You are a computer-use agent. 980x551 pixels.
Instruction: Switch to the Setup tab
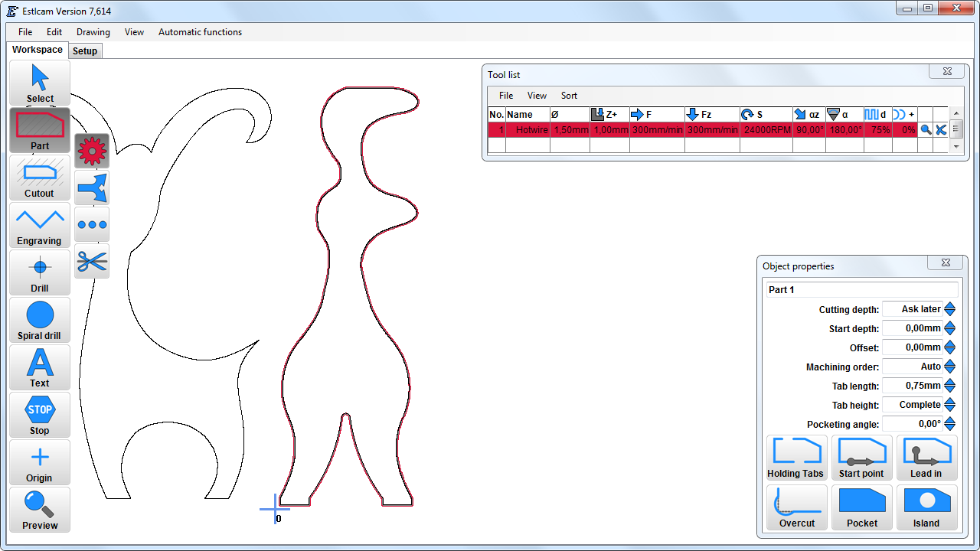tap(85, 51)
